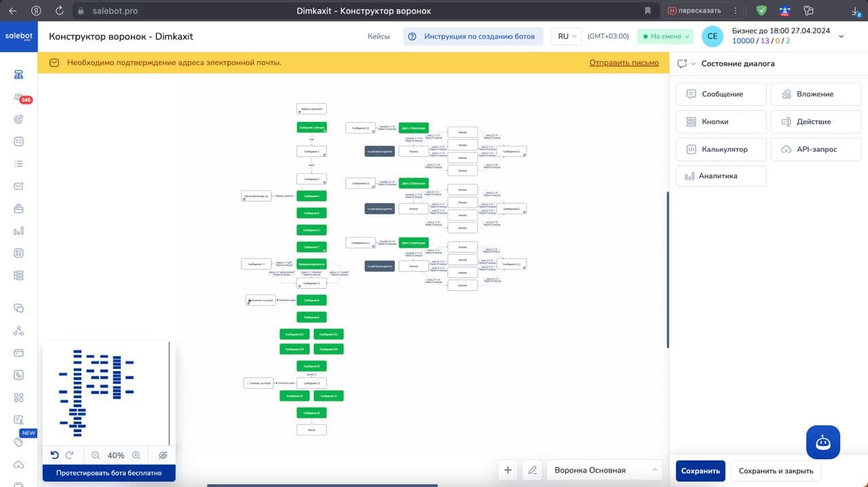Select the API-запрос block type
Image resolution: width=868 pixels, height=487 pixels.
click(816, 149)
